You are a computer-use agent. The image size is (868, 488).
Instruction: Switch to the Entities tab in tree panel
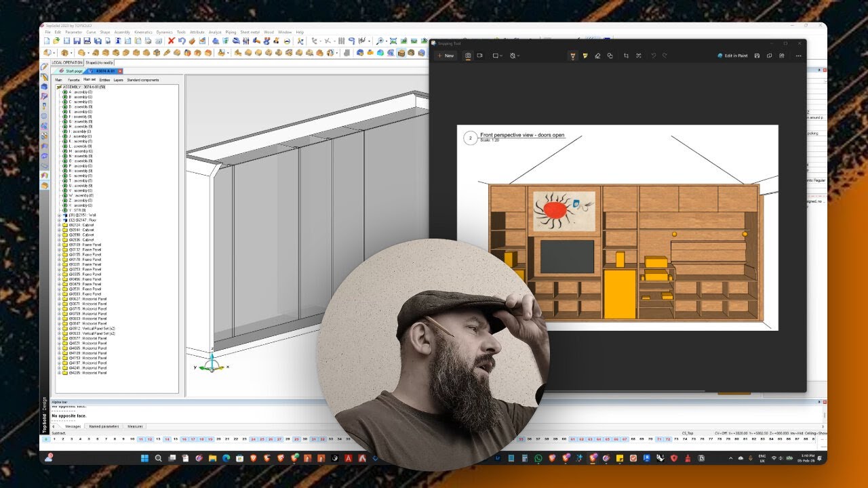pos(104,80)
